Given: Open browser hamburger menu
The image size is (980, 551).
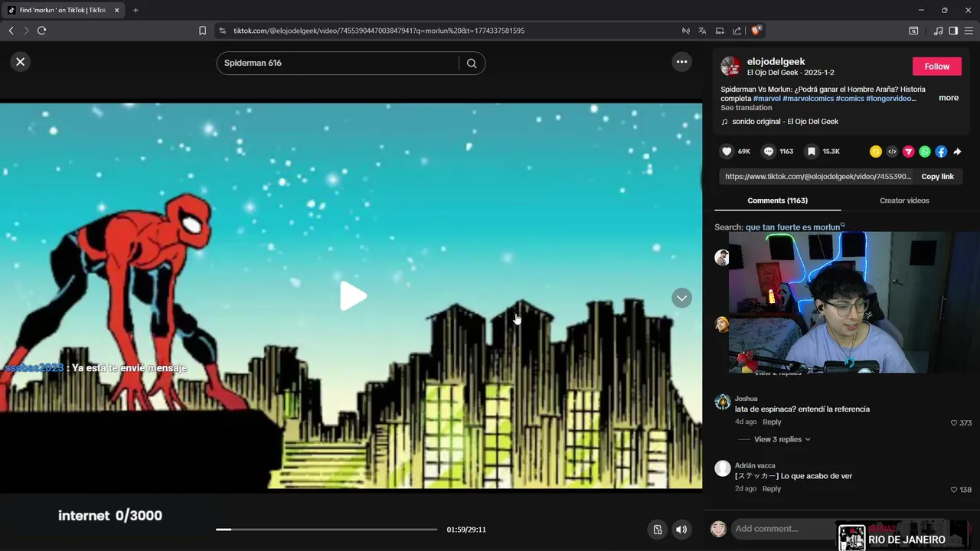Looking at the screenshot, I should (969, 31).
